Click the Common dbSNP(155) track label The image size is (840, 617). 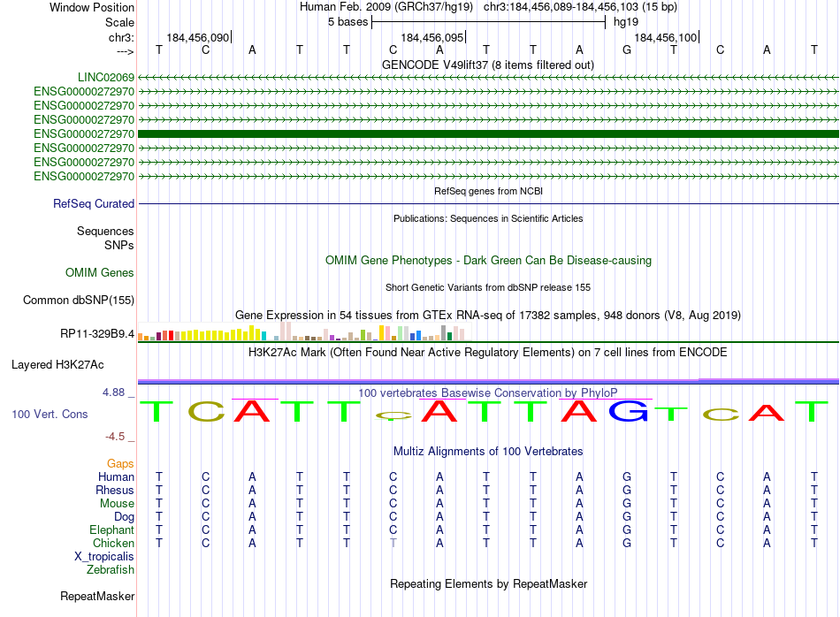tap(78, 300)
